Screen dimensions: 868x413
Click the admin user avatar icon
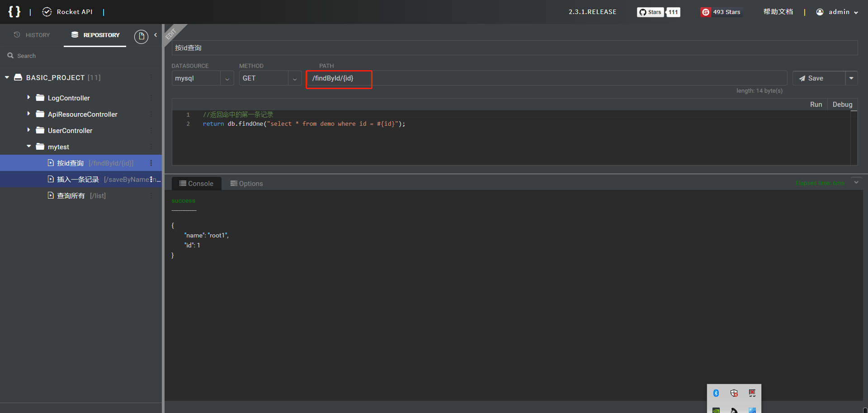[820, 12]
